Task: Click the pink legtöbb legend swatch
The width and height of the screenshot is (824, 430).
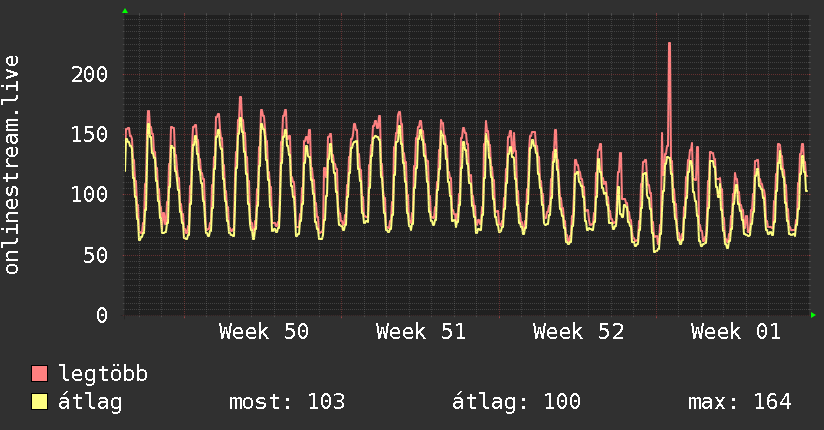Action: [x=39, y=373]
